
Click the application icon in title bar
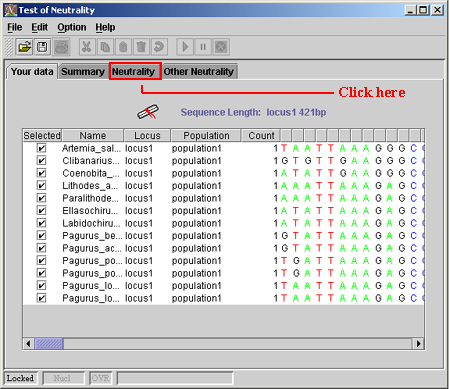(x=10, y=10)
